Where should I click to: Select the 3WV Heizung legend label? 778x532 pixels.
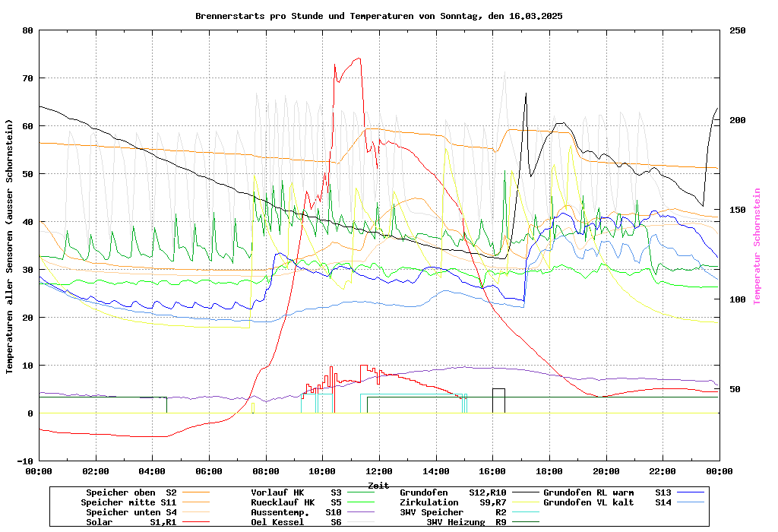(455, 522)
